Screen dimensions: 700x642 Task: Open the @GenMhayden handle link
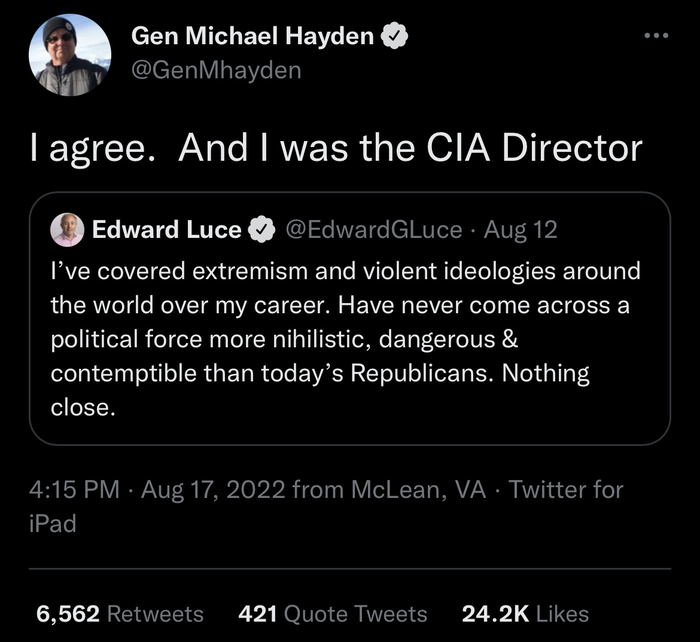[215, 71]
